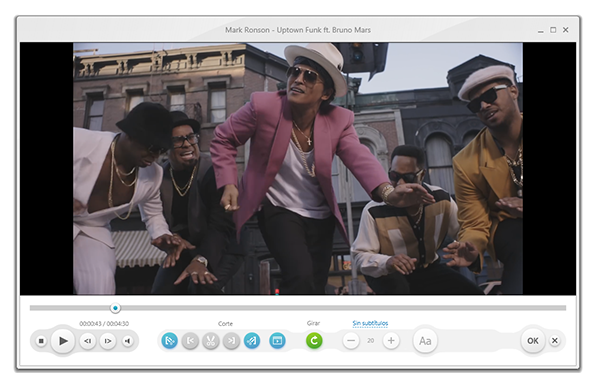Click gray mark-start bracket icon in Corte
The width and height of the screenshot is (597, 390).
(x=190, y=340)
